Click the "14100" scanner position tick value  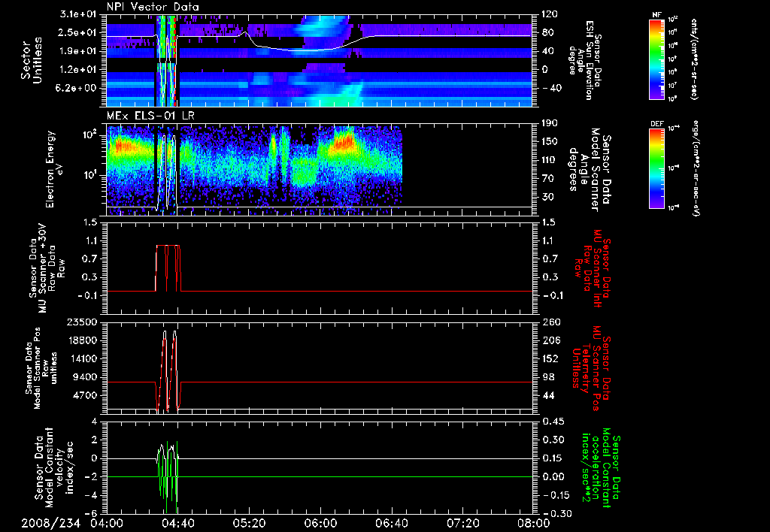(x=82, y=358)
